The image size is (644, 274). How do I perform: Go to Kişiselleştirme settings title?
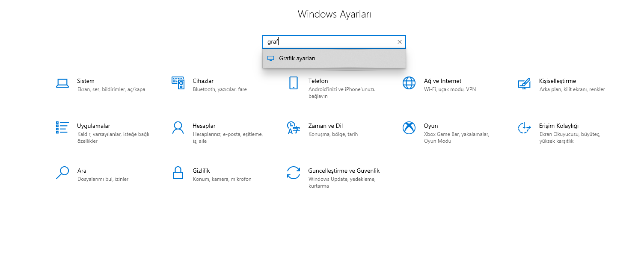pos(558,81)
